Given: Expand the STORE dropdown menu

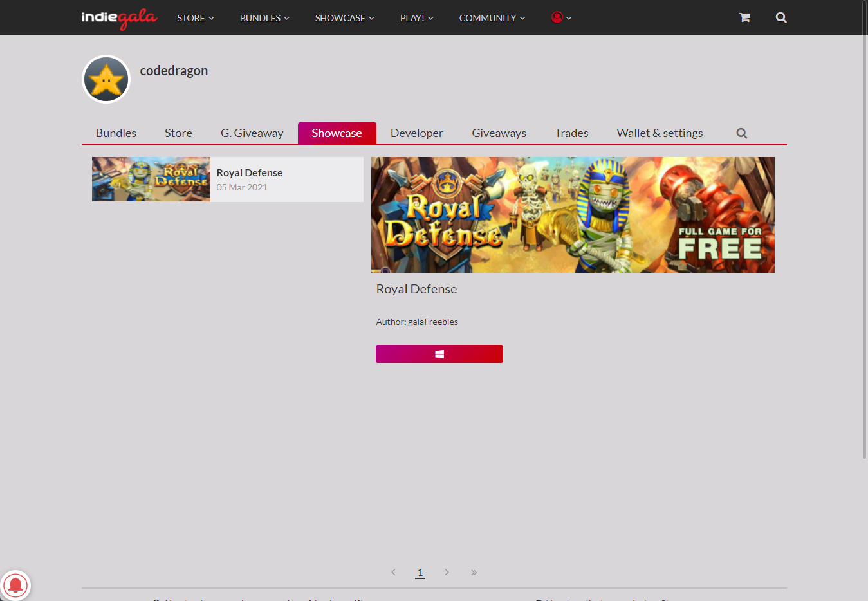Looking at the screenshot, I should click(x=196, y=18).
